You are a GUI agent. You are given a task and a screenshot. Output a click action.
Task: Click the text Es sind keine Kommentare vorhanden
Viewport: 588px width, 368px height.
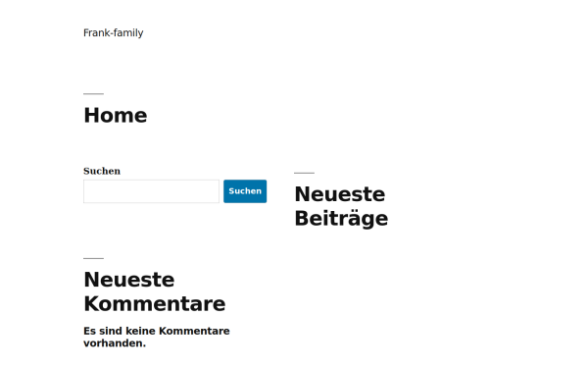tap(157, 337)
